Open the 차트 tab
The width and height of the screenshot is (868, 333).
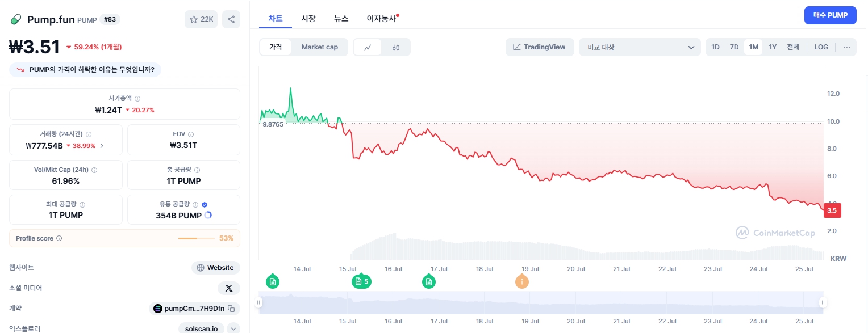[x=276, y=18]
